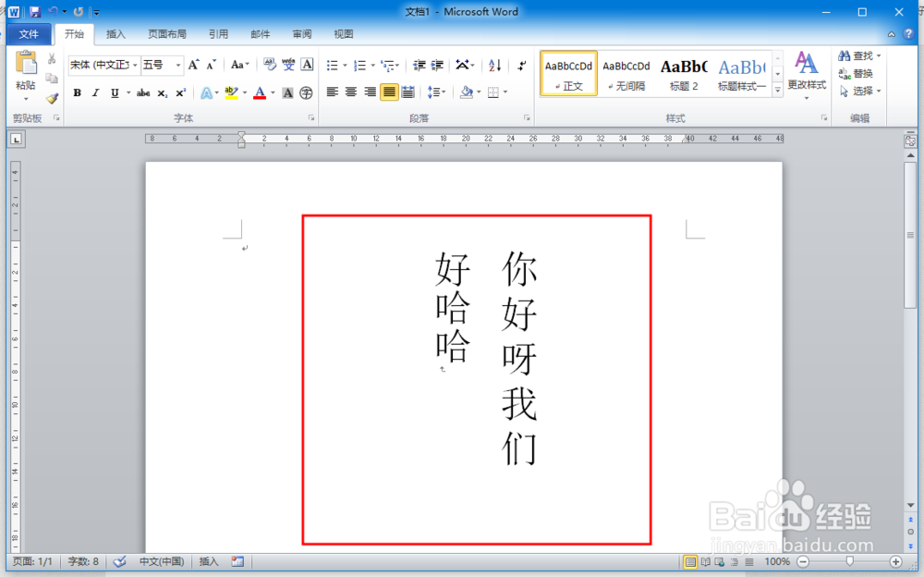Switch to the 插入 ribbon tab

pyautogui.click(x=115, y=34)
